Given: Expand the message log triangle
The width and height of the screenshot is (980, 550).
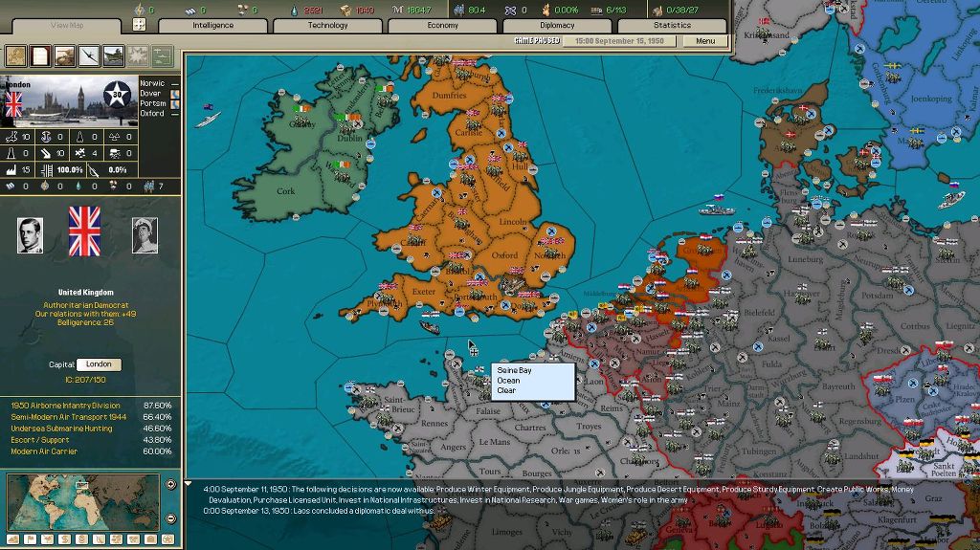Looking at the screenshot, I should 189,483.
